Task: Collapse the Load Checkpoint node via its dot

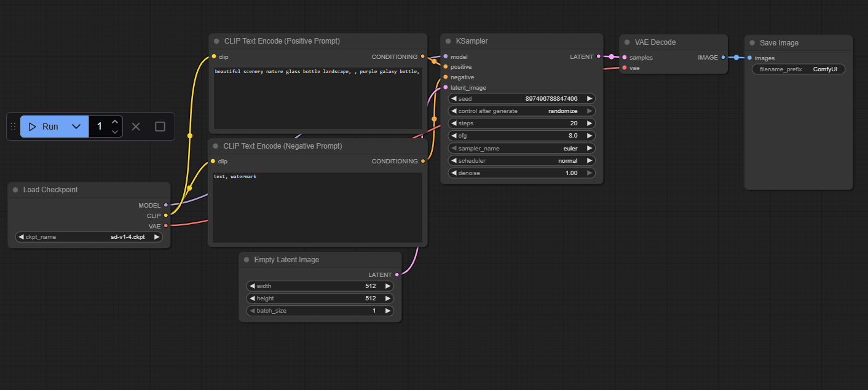Action: click(15, 190)
